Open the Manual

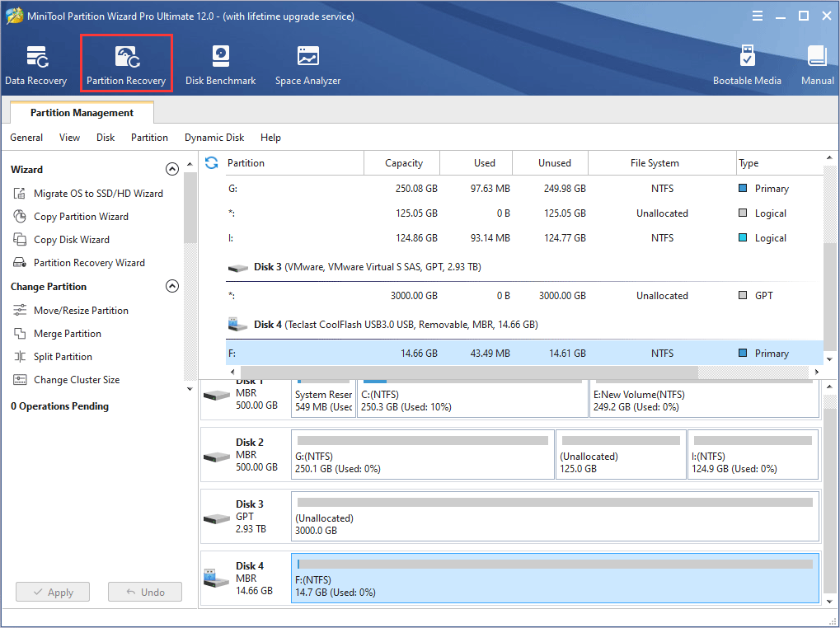[818, 65]
